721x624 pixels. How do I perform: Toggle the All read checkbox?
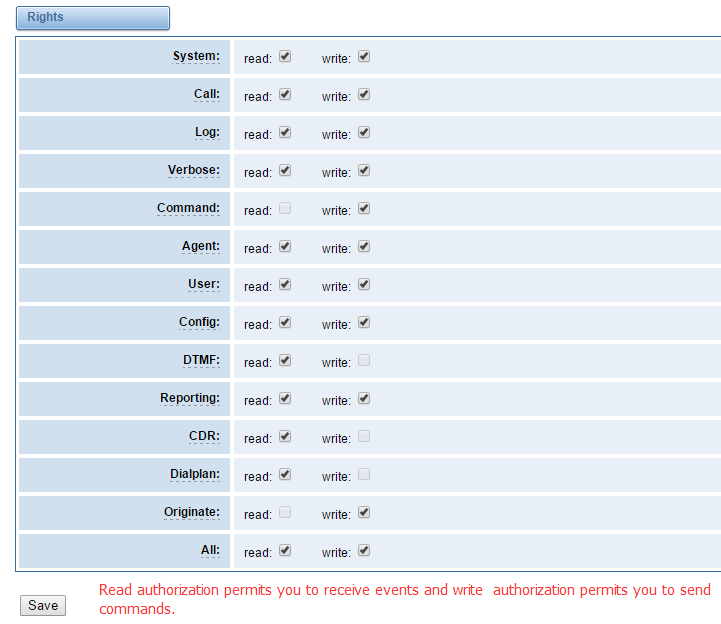click(x=285, y=550)
